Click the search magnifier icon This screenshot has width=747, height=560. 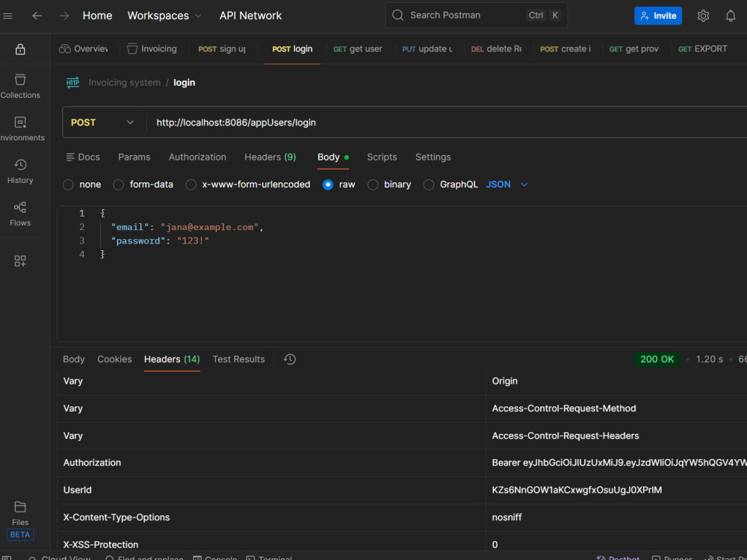click(398, 15)
